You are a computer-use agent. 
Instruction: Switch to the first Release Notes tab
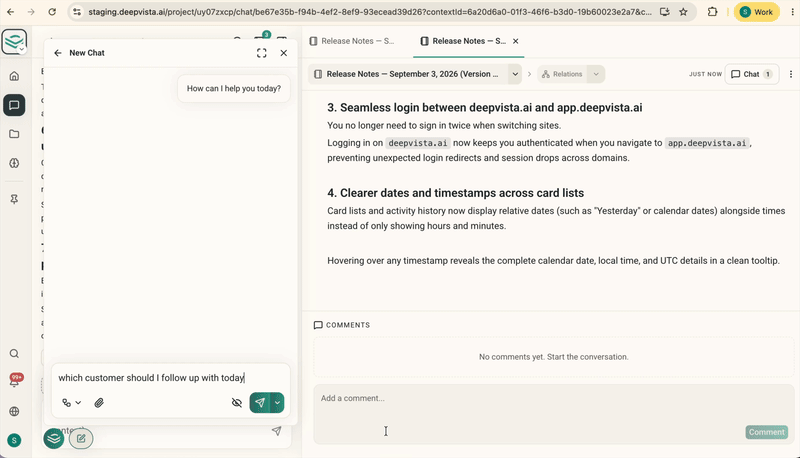[x=352, y=41]
